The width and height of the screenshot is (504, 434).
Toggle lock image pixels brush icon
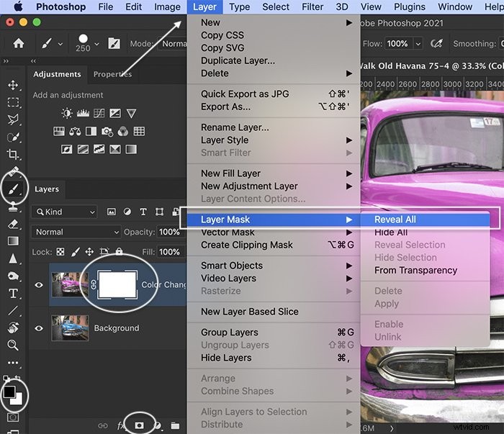75,251
